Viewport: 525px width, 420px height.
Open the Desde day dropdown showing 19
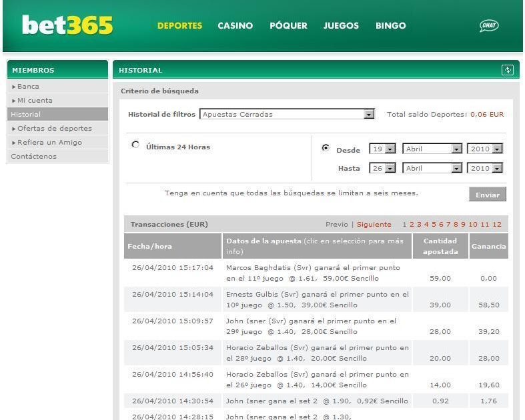(382, 149)
